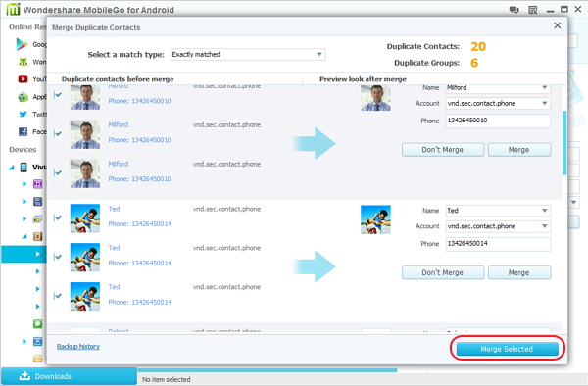Screen dimensions: 588x386
Task: Open the Backup history link
Action: 78,346
